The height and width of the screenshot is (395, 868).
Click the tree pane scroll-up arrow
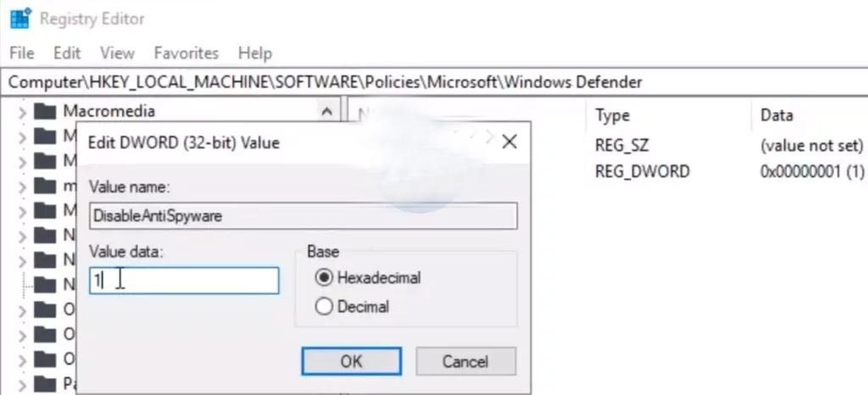[x=326, y=112]
